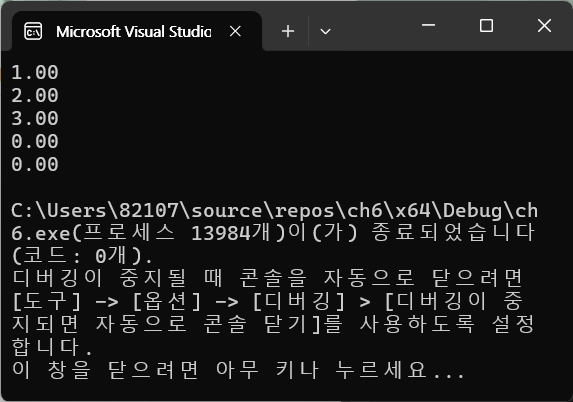Expand the new tab profile dropdown chevron
573x402 pixels.
pyautogui.click(x=325, y=32)
